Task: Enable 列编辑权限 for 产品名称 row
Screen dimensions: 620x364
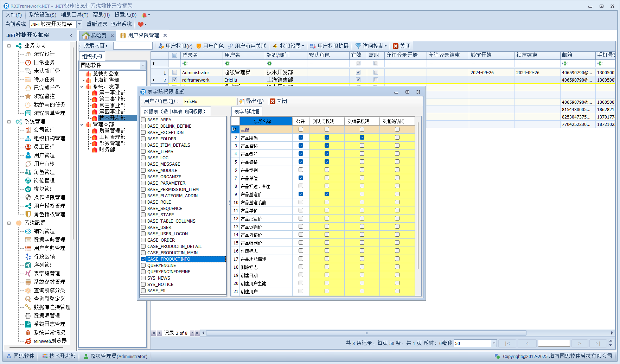Action: click(x=362, y=146)
